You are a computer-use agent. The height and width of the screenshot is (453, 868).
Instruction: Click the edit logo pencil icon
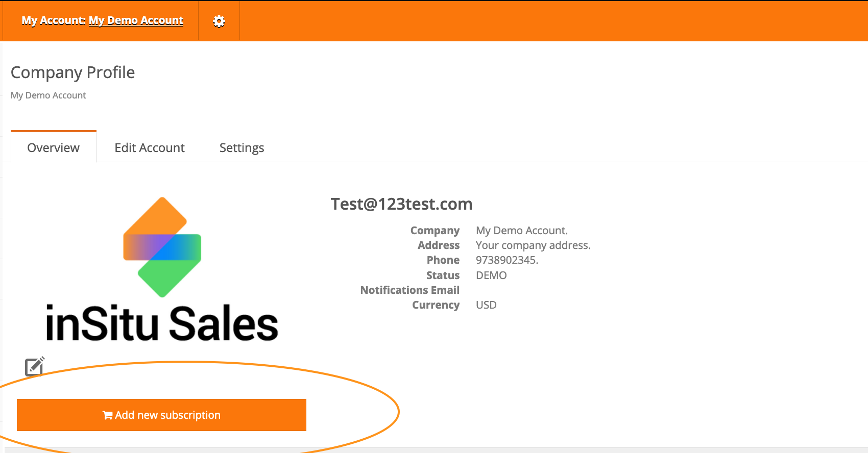click(35, 366)
